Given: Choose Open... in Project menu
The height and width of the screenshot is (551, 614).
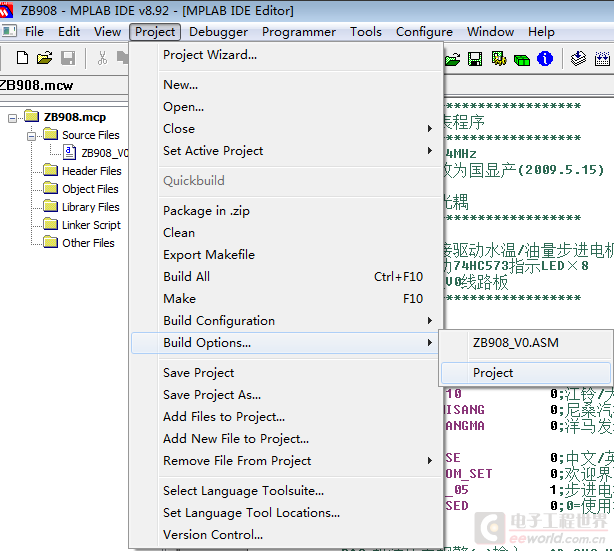Looking at the screenshot, I should [x=286, y=107].
